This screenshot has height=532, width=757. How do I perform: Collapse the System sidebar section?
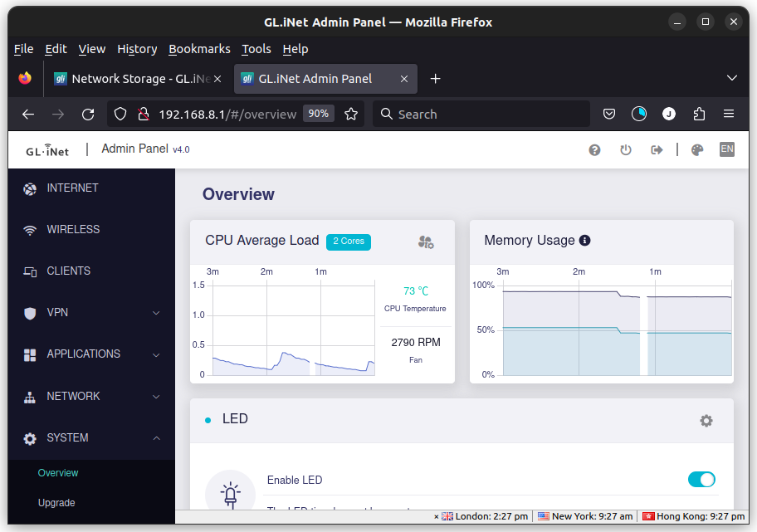pos(156,438)
